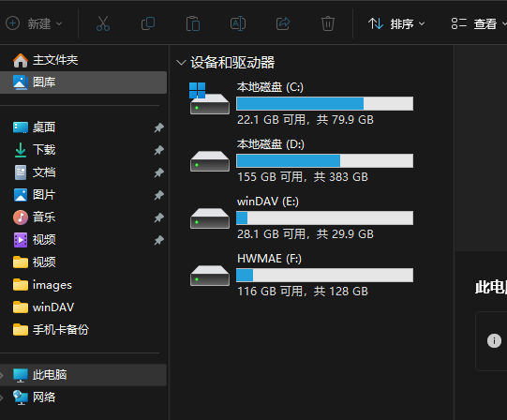Image resolution: width=507 pixels, height=420 pixels.
Task: Toggle the pin beside 下载
Action: coord(158,150)
